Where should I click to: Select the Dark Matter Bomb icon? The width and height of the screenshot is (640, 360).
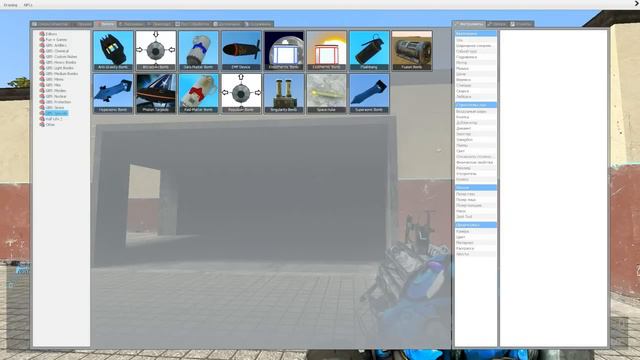point(198,50)
